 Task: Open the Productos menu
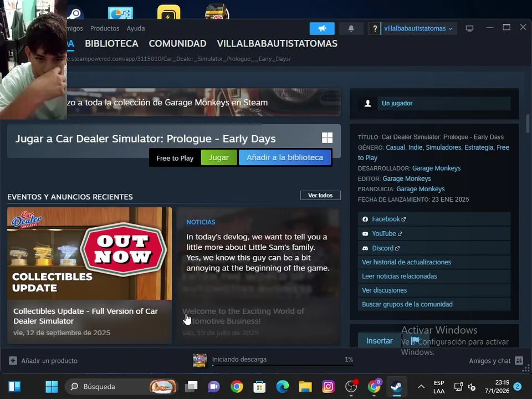pyautogui.click(x=105, y=28)
